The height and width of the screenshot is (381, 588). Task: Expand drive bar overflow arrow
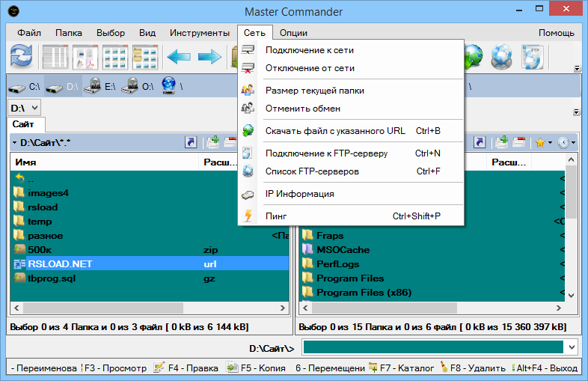(x=577, y=112)
